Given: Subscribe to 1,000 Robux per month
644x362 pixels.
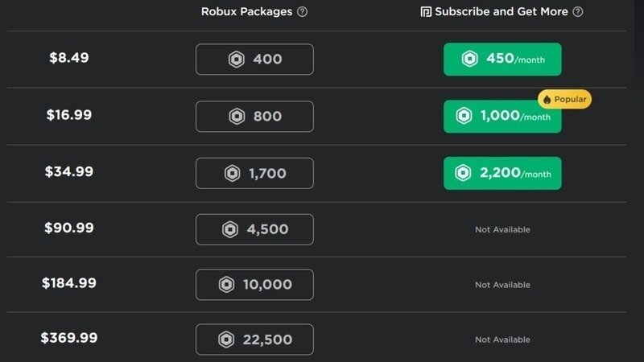Looking at the screenshot, I should coord(502,117).
